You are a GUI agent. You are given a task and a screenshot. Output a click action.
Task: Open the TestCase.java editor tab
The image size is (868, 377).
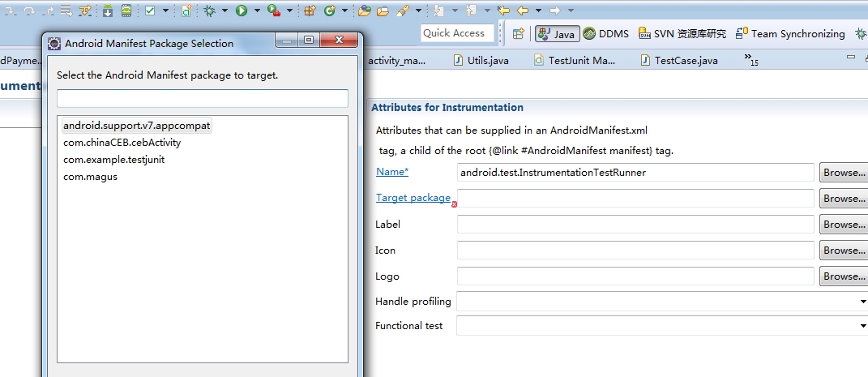point(679,60)
